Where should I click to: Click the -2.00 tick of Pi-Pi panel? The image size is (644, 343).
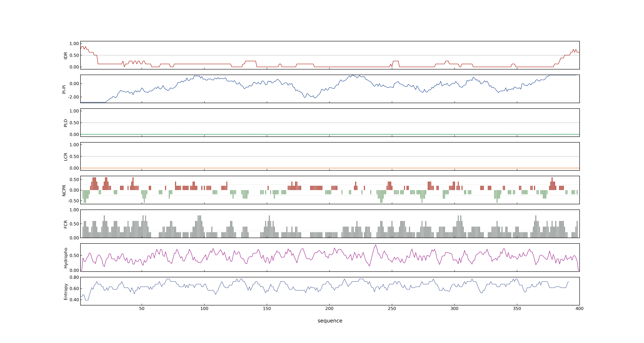pos(73,97)
